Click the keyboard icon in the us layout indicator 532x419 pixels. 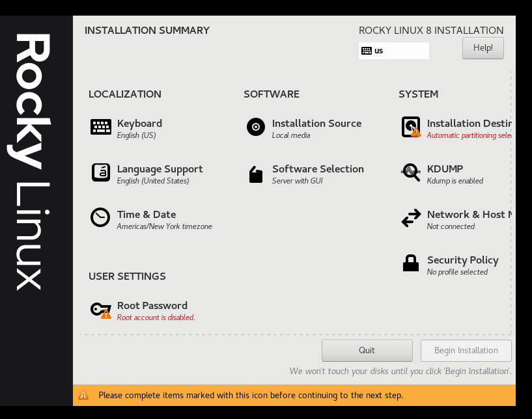[x=367, y=51]
